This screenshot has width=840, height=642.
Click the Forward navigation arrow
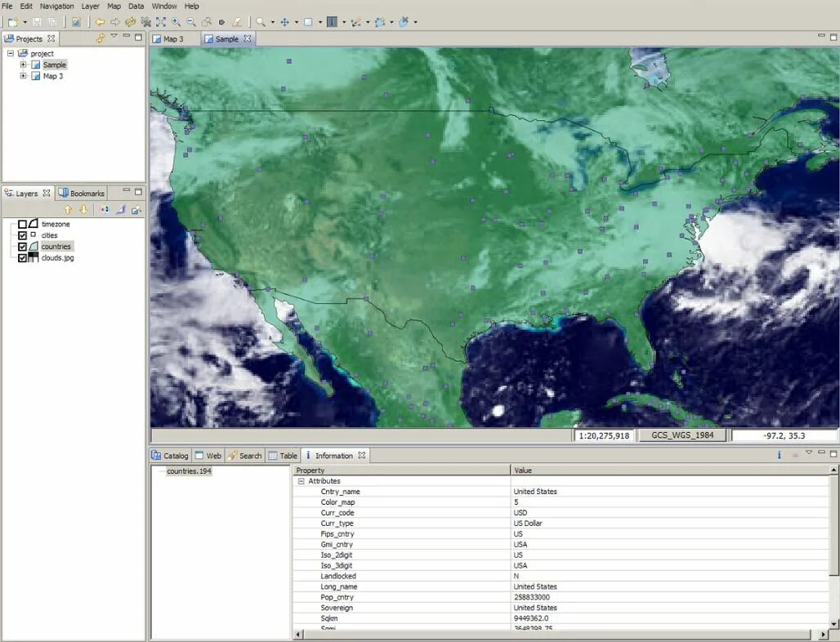point(115,22)
